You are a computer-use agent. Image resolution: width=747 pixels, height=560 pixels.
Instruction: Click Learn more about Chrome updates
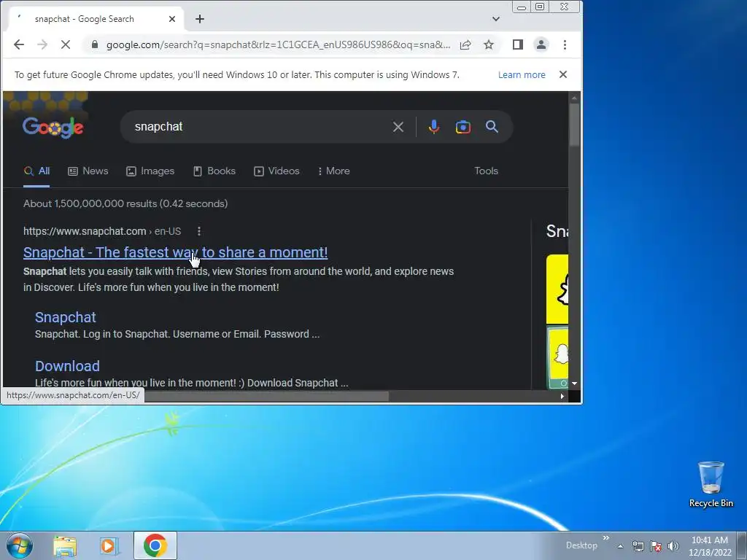[522, 74]
